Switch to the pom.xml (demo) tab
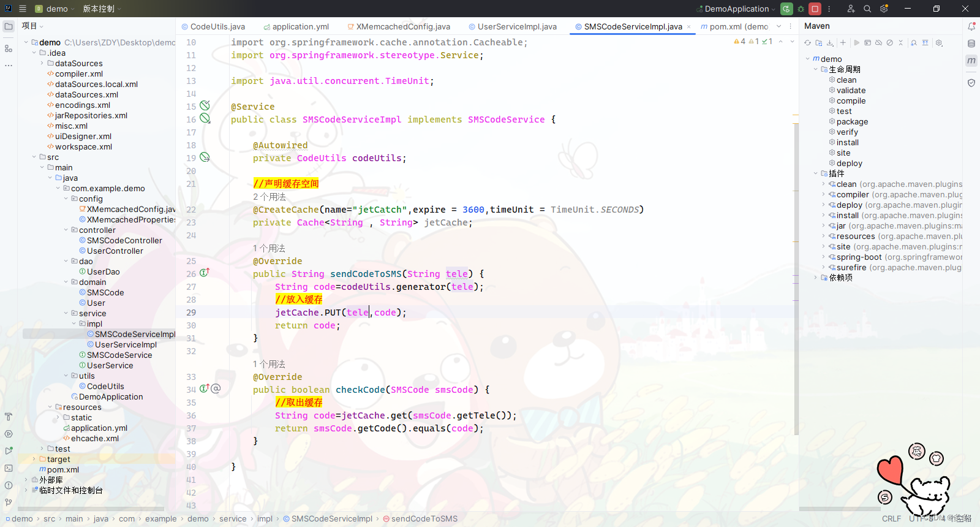Viewport: 980px width, 527px height. click(x=734, y=26)
